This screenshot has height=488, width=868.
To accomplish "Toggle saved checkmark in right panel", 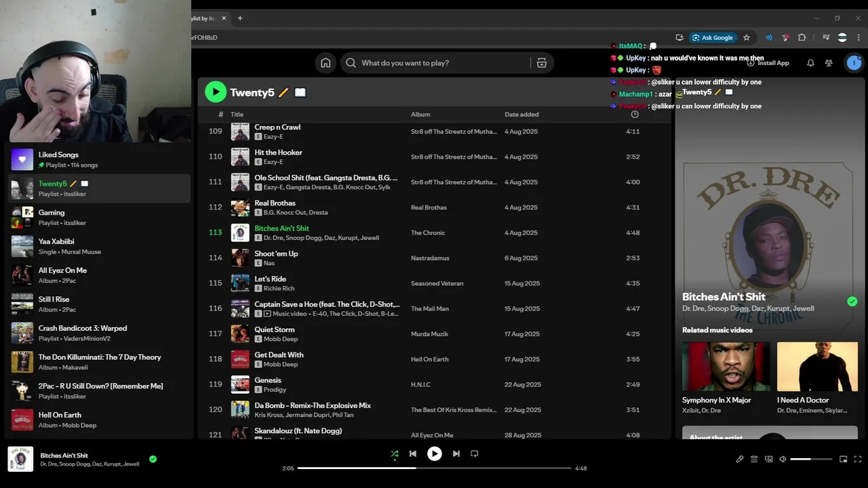I will click(852, 302).
